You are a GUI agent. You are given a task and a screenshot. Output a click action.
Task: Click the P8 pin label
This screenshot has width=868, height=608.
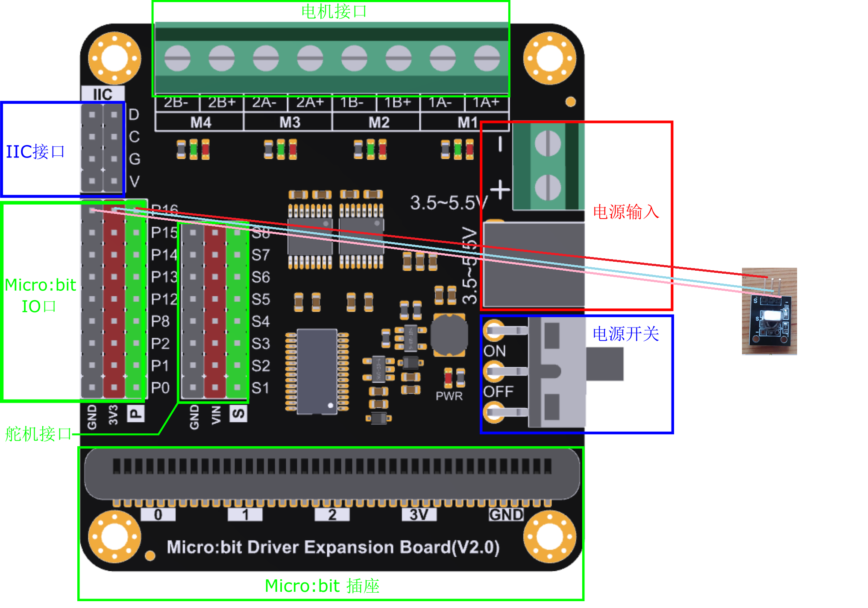click(160, 322)
